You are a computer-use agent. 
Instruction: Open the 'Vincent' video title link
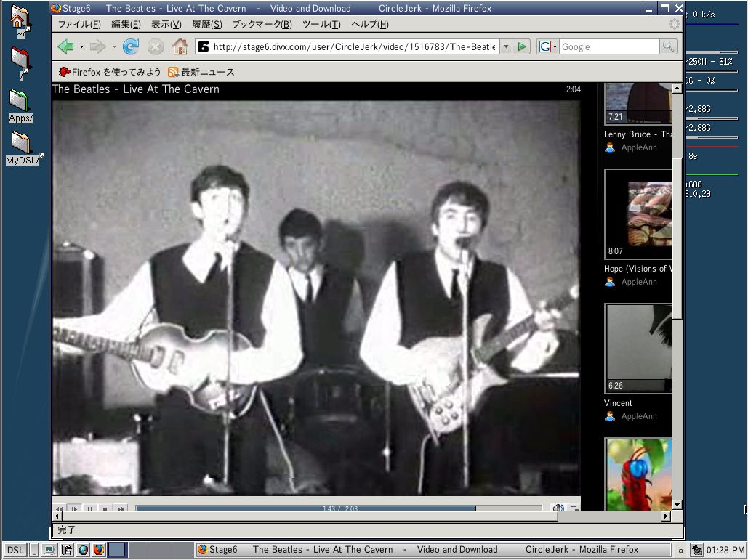[x=618, y=402]
